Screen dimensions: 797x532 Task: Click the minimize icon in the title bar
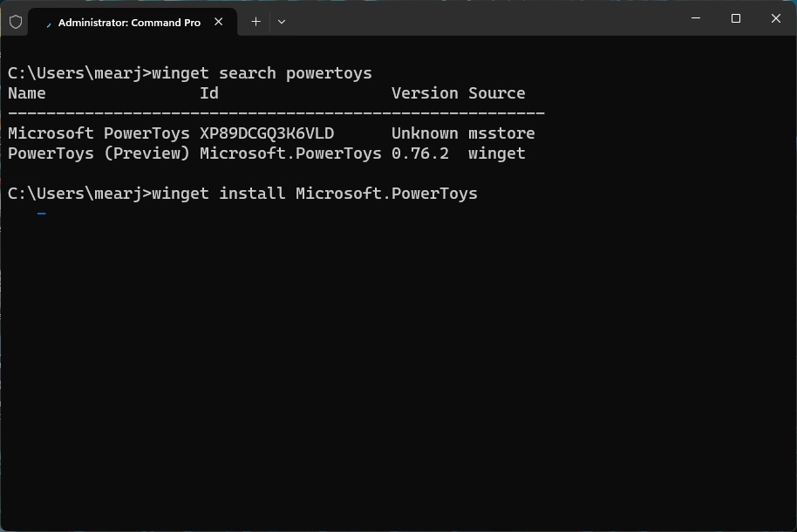click(x=695, y=18)
